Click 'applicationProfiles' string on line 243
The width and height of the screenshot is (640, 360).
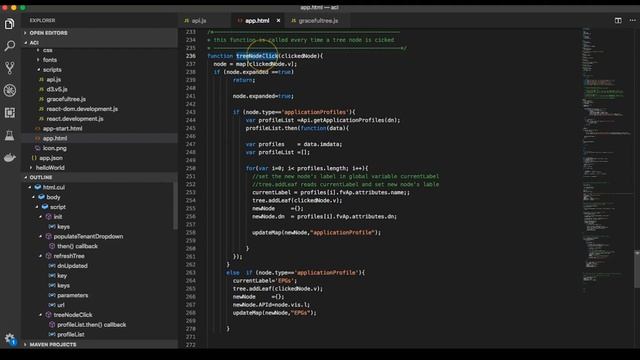pyautogui.click(x=316, y=112)
